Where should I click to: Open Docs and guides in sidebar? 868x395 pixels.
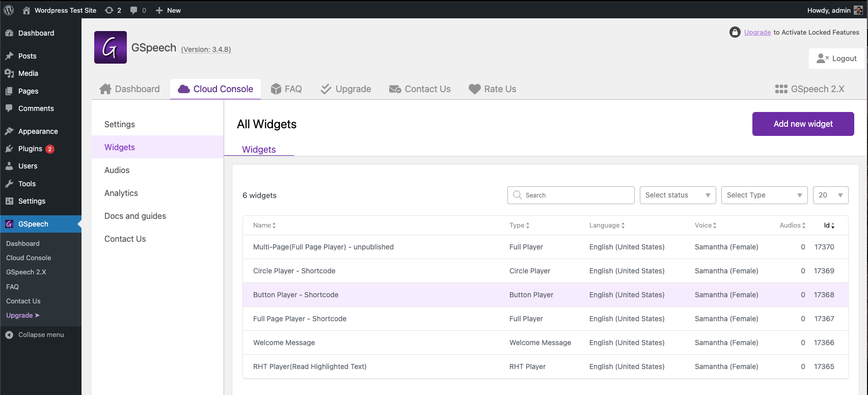click(x=157, y=216)
